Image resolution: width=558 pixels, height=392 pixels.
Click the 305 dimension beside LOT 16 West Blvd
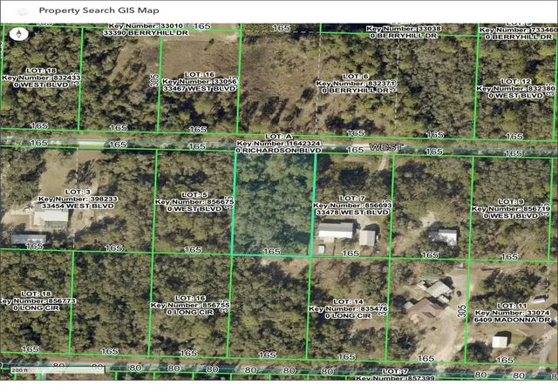[155, 81]
